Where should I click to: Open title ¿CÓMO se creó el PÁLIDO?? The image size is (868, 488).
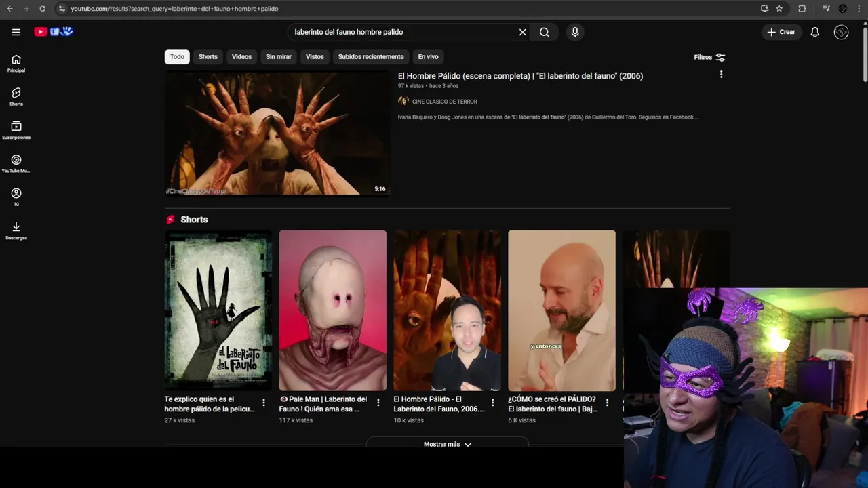coord(553,404)
